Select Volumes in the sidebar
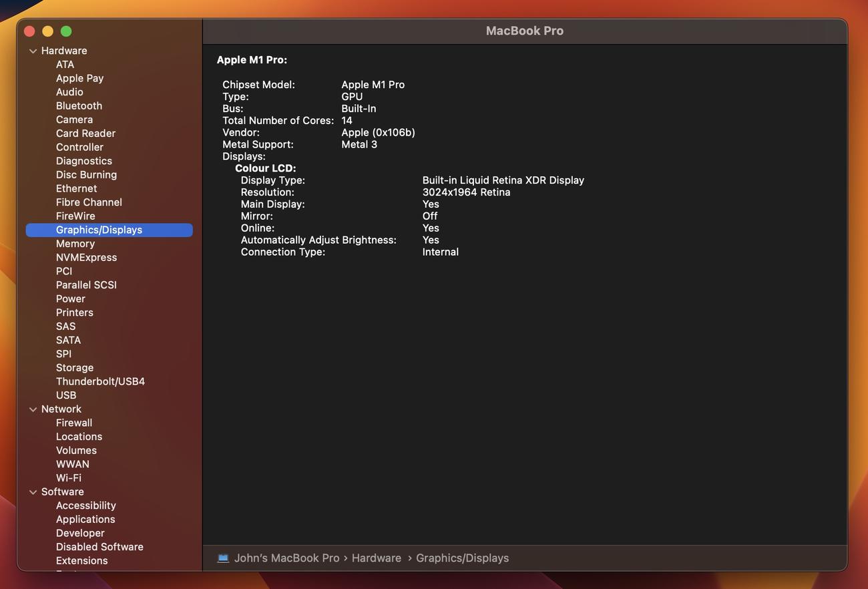This screenshot has width=868, height=589. 76,451
